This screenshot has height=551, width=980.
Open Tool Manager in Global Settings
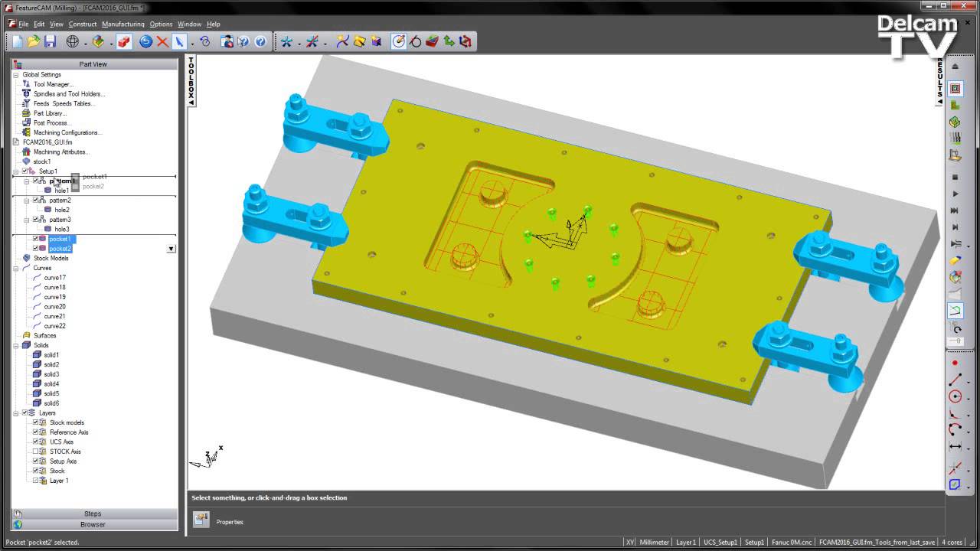pyautogui.click(x=53, y=84)
